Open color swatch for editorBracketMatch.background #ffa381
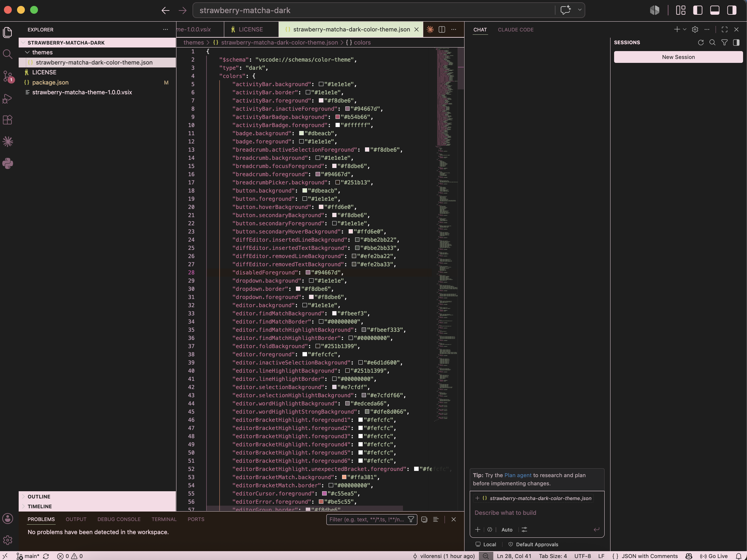747x560 pixels. pyautogui.click(x=344, y=477)
